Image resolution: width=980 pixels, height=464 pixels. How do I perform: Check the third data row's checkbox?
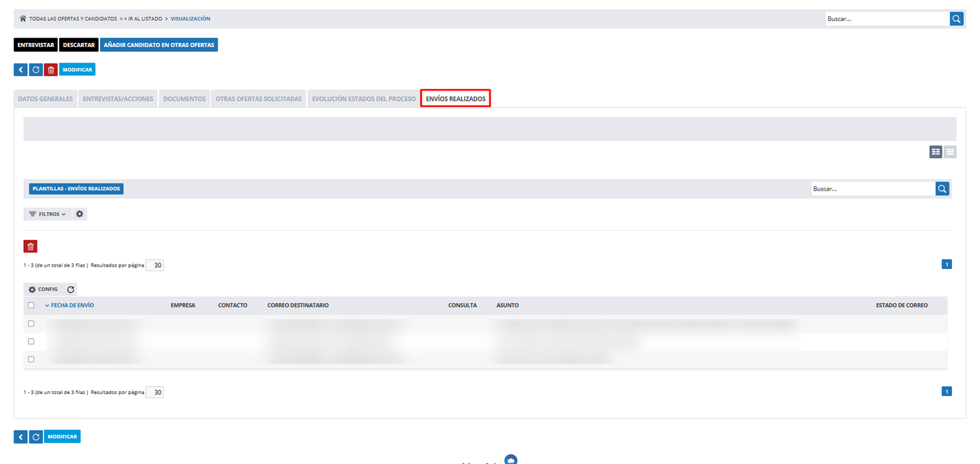point(31,359)
